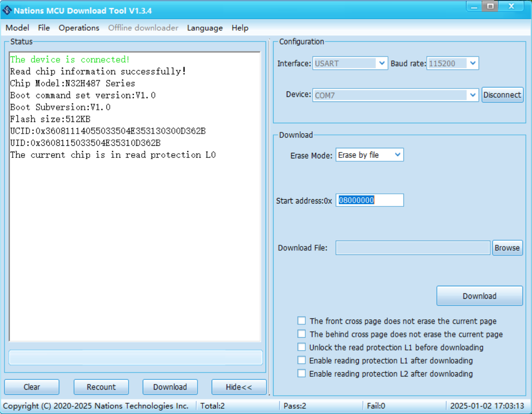Click the Hide<< button
Image resolution: width=532 pixels, height=414 pixels.
point(239,387)
